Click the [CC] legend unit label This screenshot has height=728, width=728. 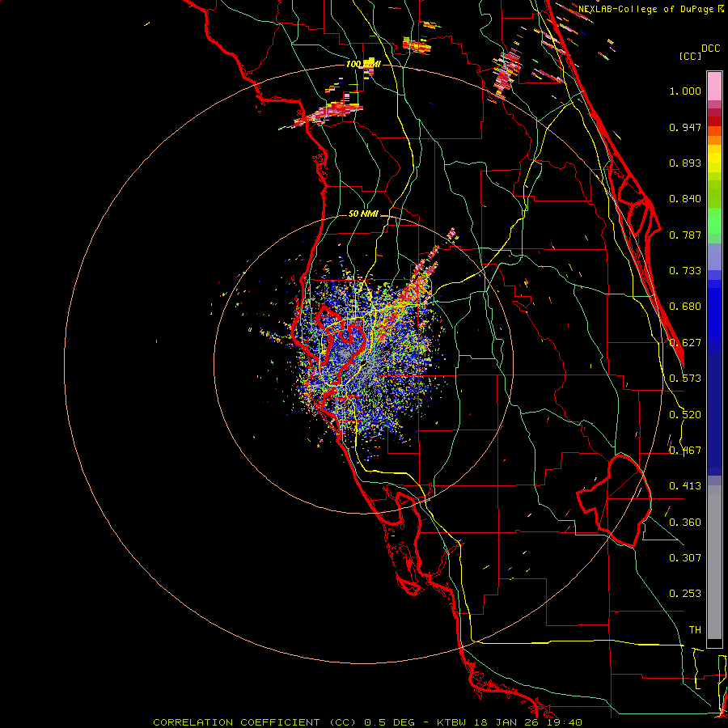[x=690, y=56]
